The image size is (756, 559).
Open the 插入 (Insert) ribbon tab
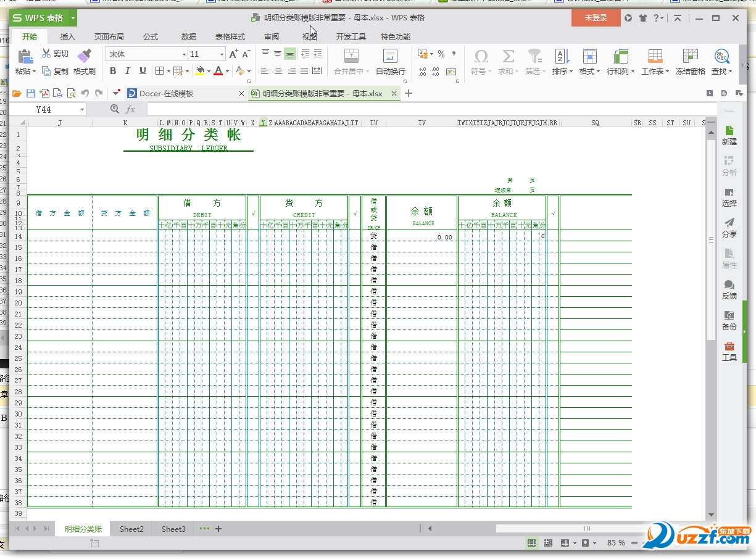pos(68,37)
